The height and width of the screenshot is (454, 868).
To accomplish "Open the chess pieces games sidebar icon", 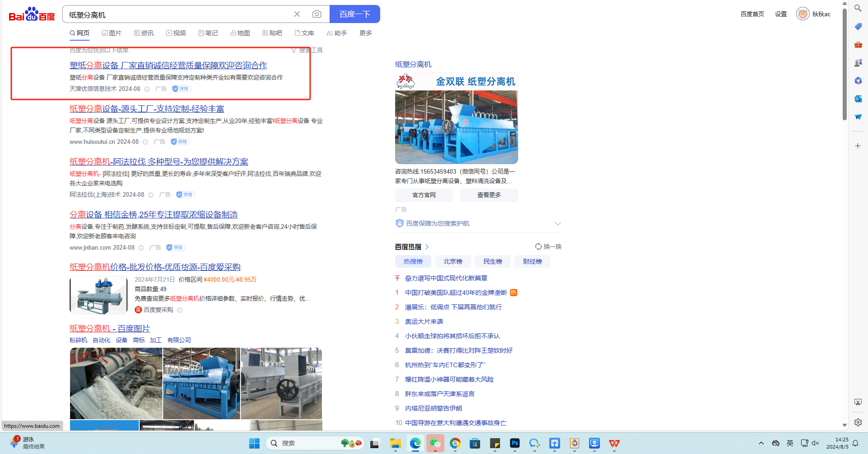I will 858,63.
